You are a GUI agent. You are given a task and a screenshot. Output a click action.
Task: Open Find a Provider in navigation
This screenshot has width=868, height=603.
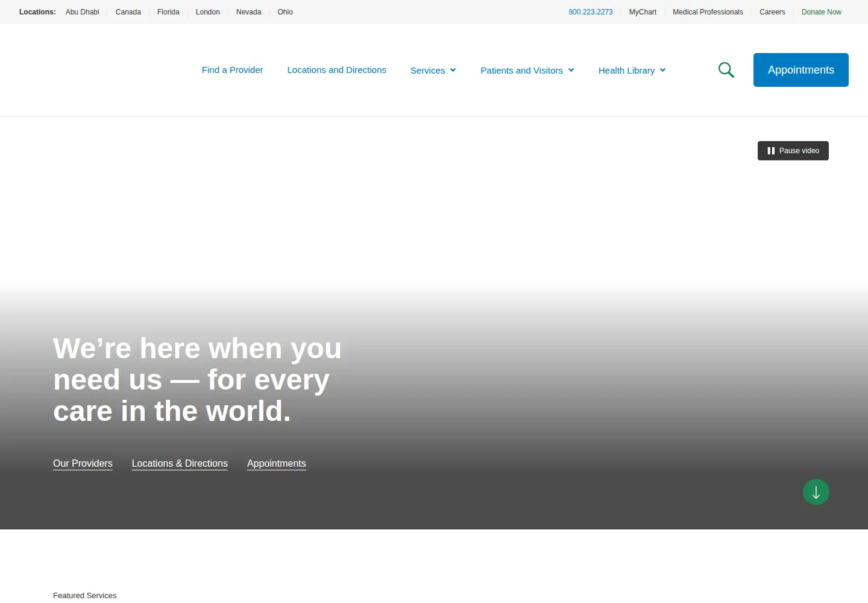click(233, 70)
